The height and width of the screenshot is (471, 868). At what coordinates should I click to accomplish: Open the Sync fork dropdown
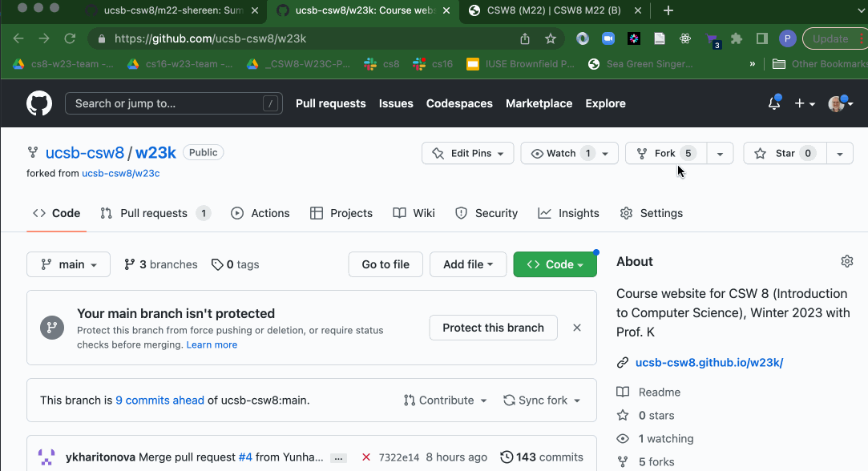tap(542, 401)
